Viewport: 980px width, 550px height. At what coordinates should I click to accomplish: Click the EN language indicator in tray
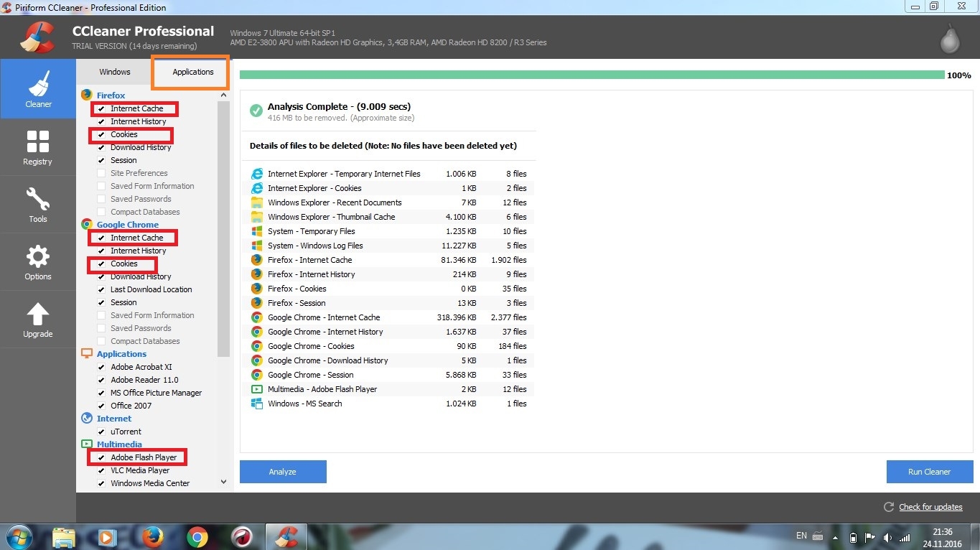[801, 536]
